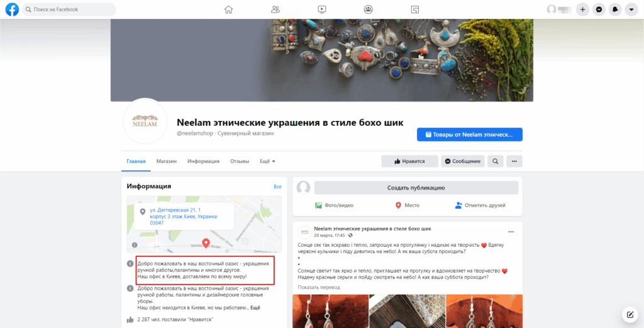
Task: Click the page search magnifier button
Action: (496, 162)
